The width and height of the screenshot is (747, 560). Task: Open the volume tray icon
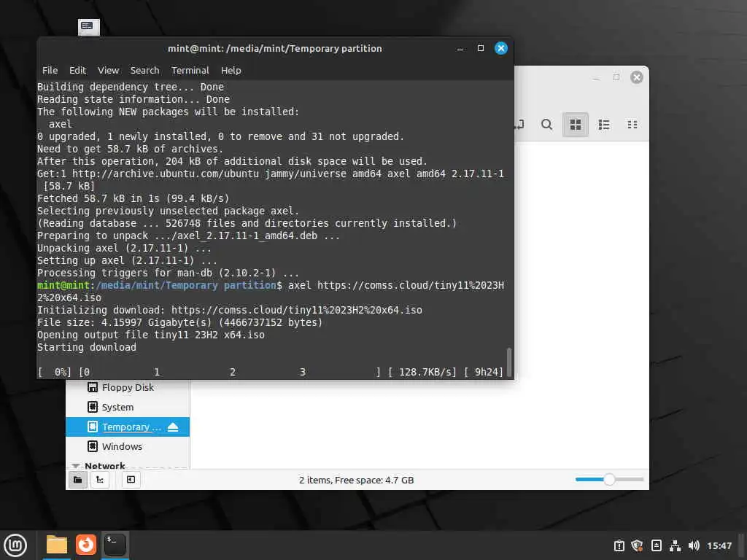[x=694, y=545]
